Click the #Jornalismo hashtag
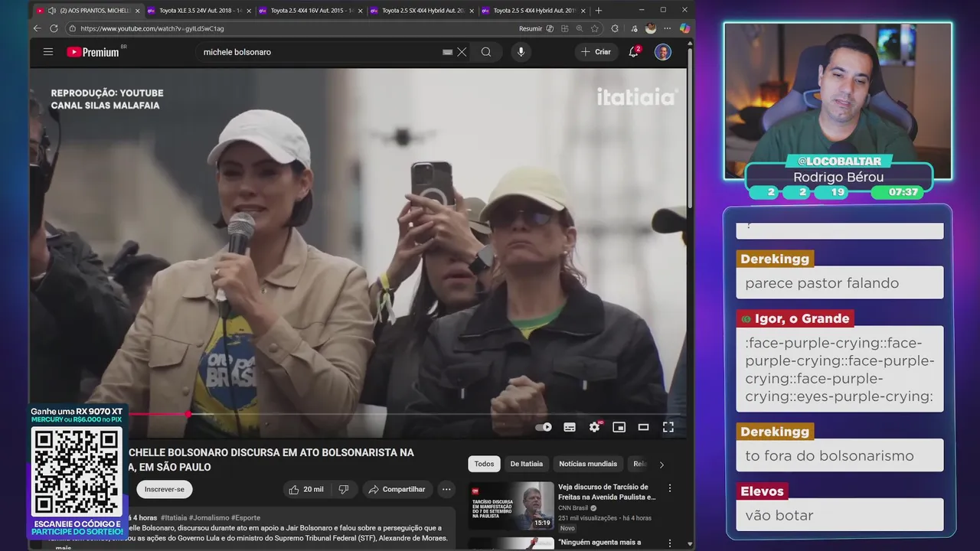 (x=208, y=518)
